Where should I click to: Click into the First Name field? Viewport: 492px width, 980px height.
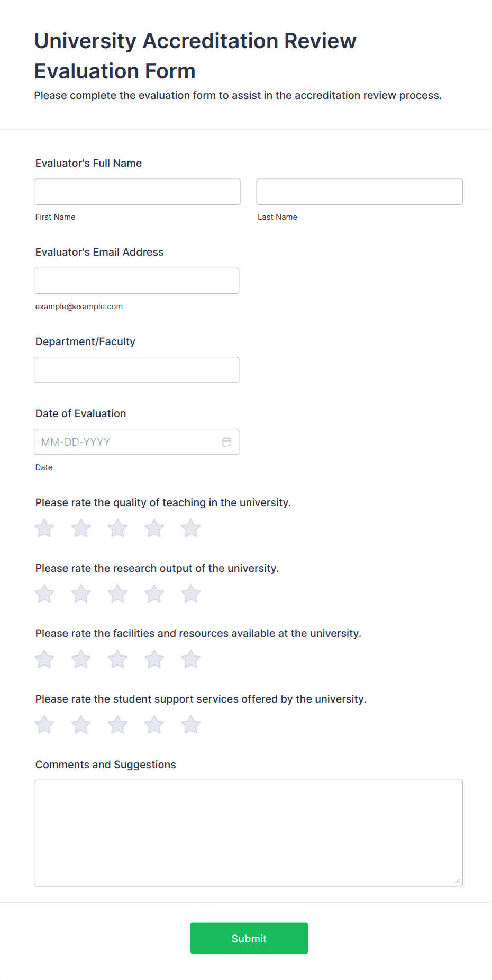click(x=136, y=192)
